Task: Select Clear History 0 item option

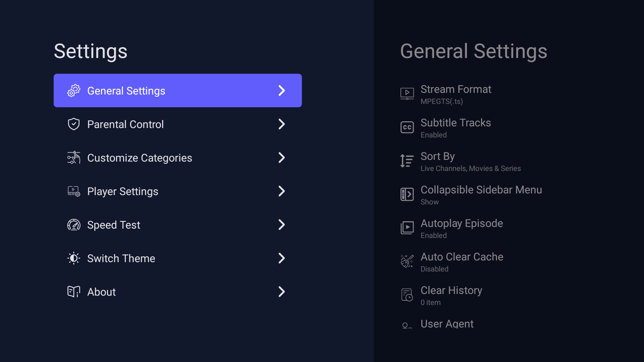Action: pos(451,295)
